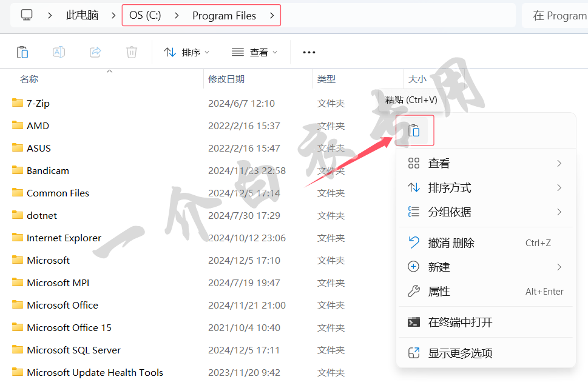The image size is (588, 388).
Task: Click Bandicam folder icon
Action: [18, 170]
